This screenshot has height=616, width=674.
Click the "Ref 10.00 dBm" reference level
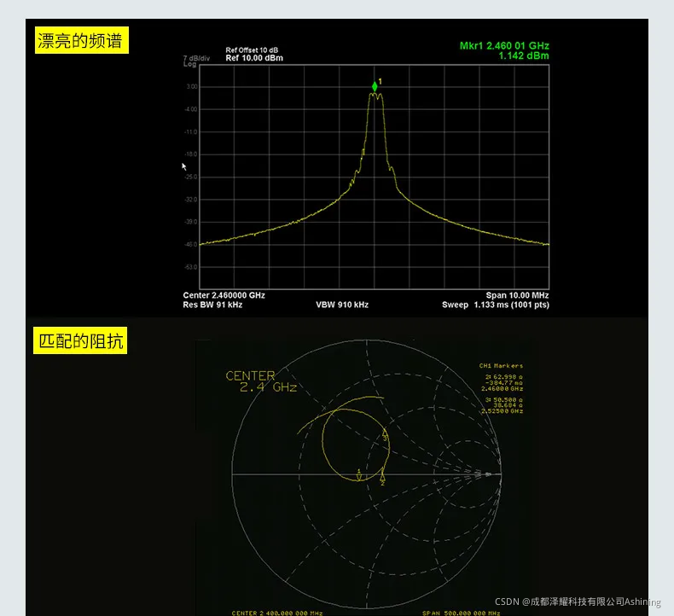[x=254, y=58]
